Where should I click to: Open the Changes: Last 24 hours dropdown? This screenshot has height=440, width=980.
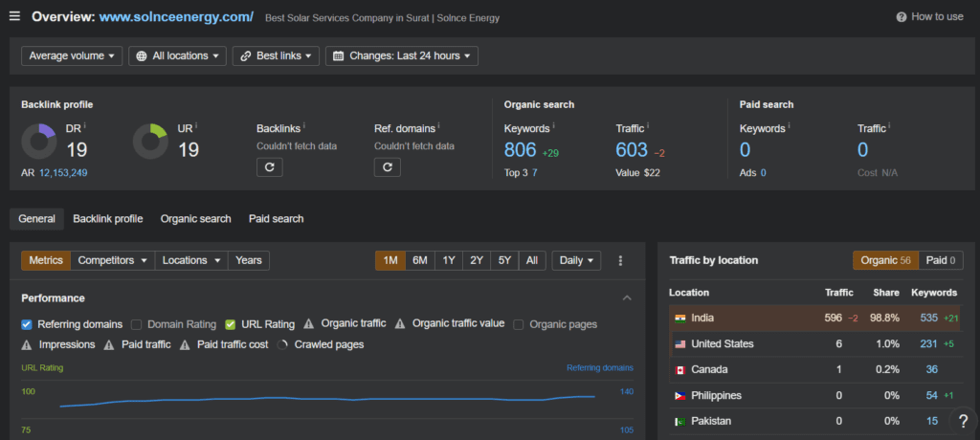(401, 55)
